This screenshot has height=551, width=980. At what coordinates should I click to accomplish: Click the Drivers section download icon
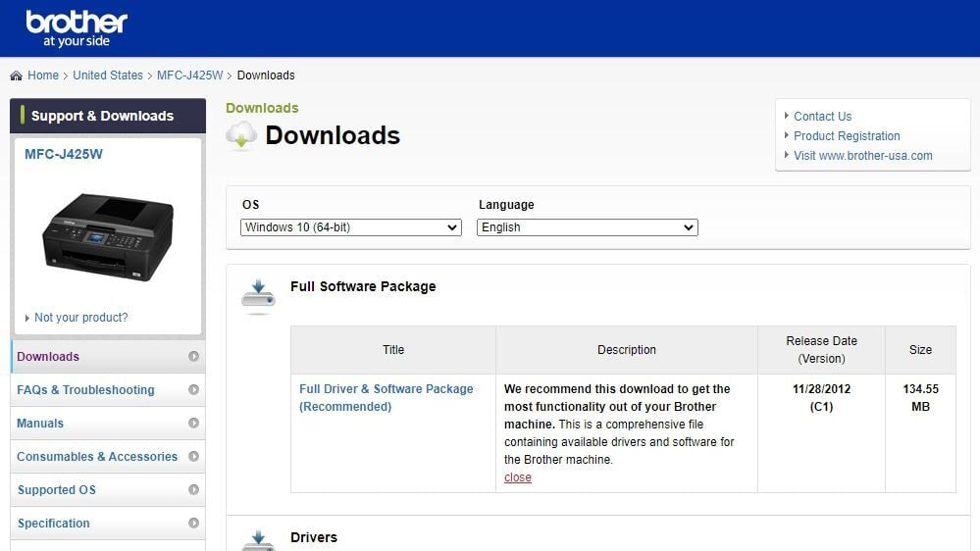click(258, 540)
